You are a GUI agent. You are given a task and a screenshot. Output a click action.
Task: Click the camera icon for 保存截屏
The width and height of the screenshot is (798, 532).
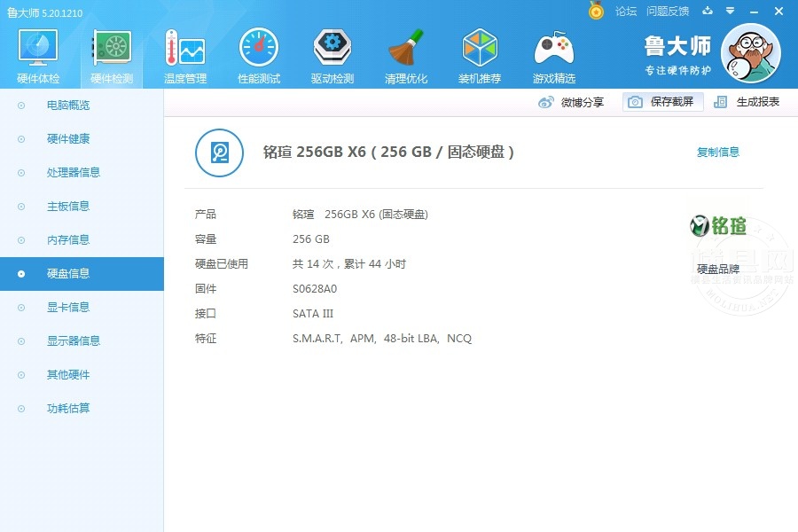click(x=635, y=102)
